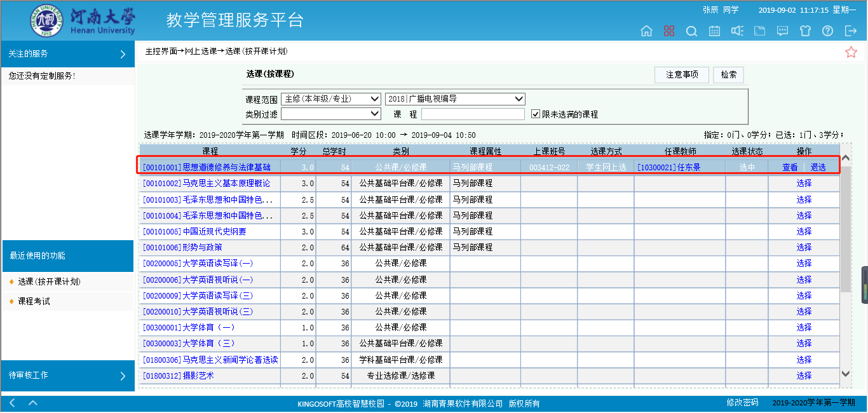This screenshot has height=413, width=868.
Task: Open the 2018|广播电视编导 major dropdown
Action: click(x=455, y=99)
